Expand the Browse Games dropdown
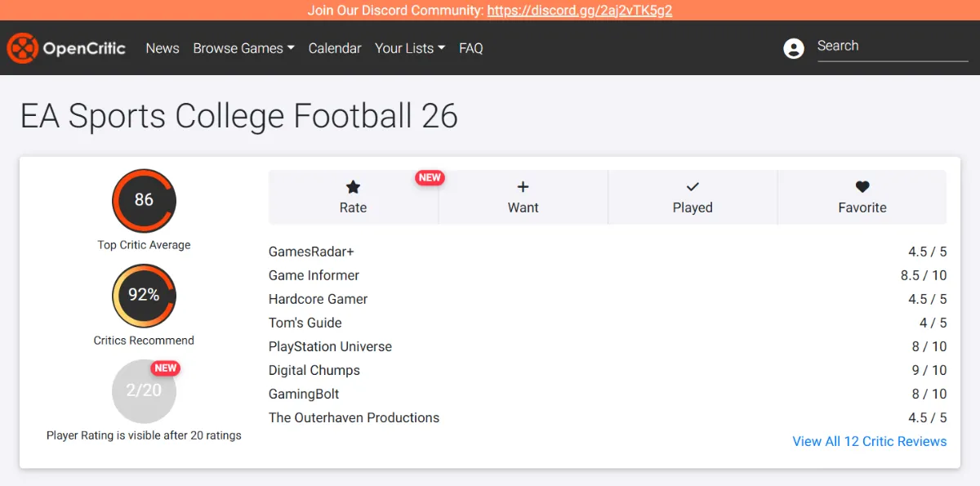Viewport: 980px width, 486px height. click(x=243, y=48)
